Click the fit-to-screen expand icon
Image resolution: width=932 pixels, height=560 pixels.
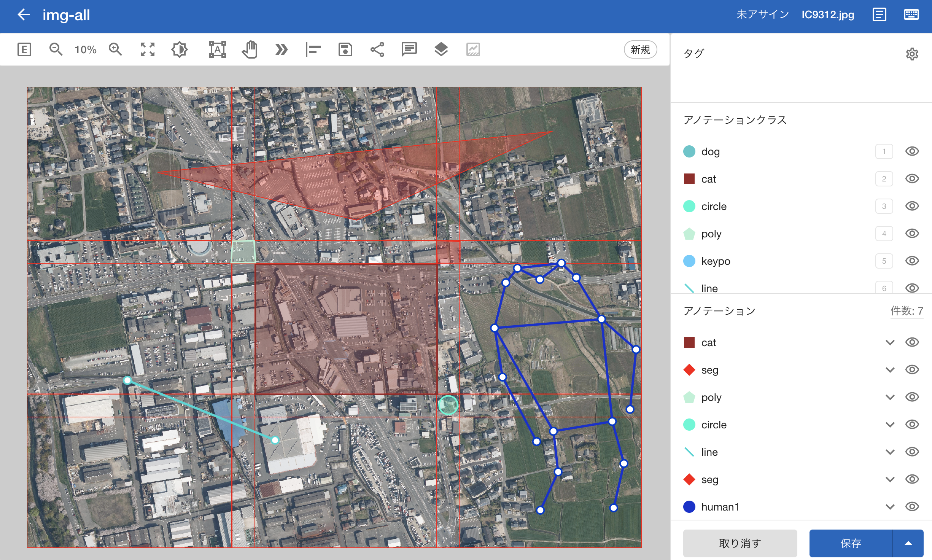148,49
